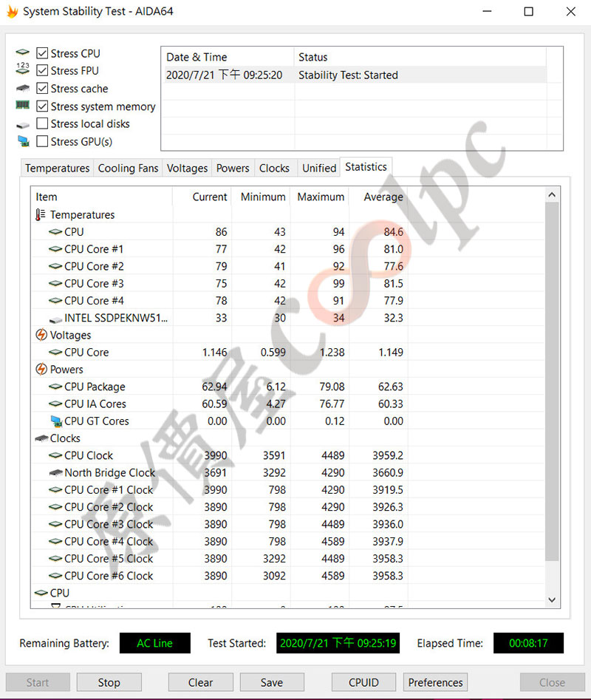Select the Unified tab
This screenshot has height=700, width=591.
[x=319, y=169]
